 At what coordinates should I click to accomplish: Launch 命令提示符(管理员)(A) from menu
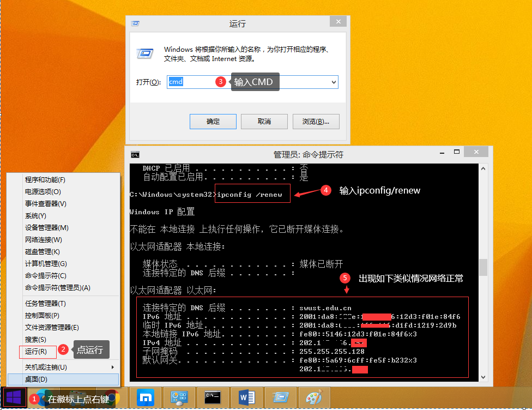click(63, 288)
